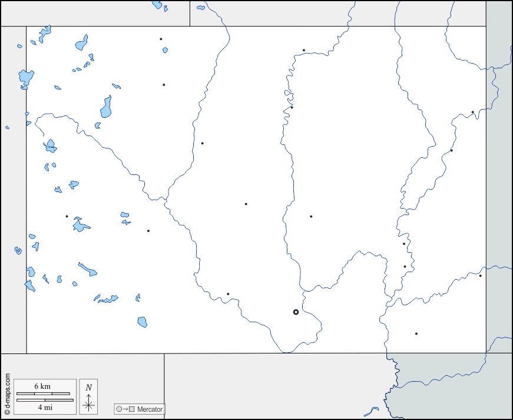Screen dimensions: 513x420
Task: Click the city dot closest to the capital ring
Action: 228,294
